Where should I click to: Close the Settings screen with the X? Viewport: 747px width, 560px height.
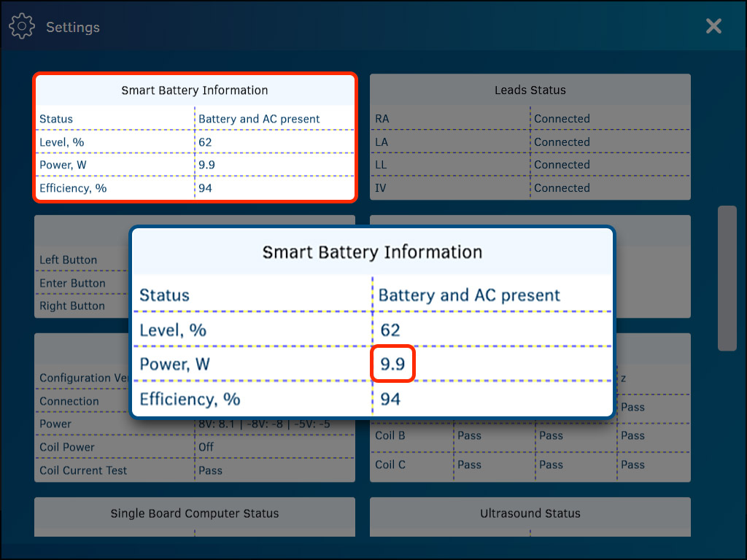(x=713, y=26)
